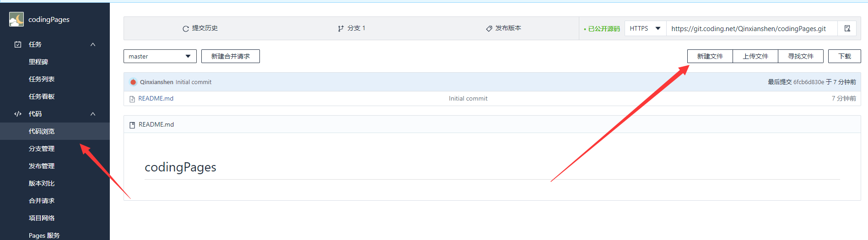The image size is (868, 240).
Task: Copy repository URL with clipboard icon
Action: pyautogui.click(x=847, y=28)
